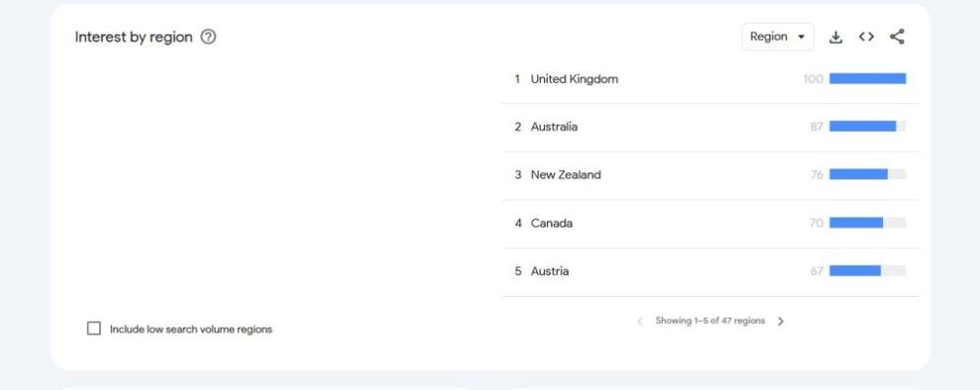
Task: Select Australia in the region list
Action: [710, 127]
